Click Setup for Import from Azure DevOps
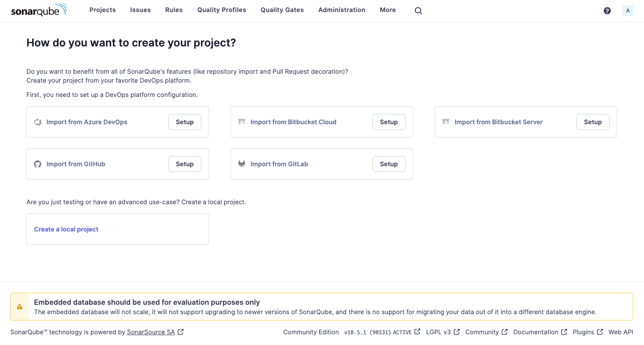644x345 pixels. click(x=184, y=122)
